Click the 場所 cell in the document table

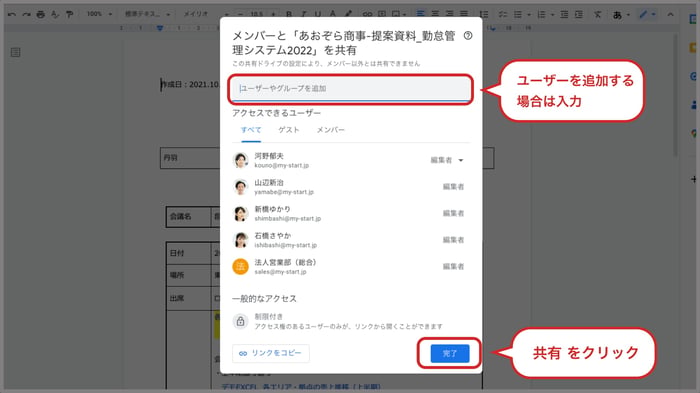(188, 275)
